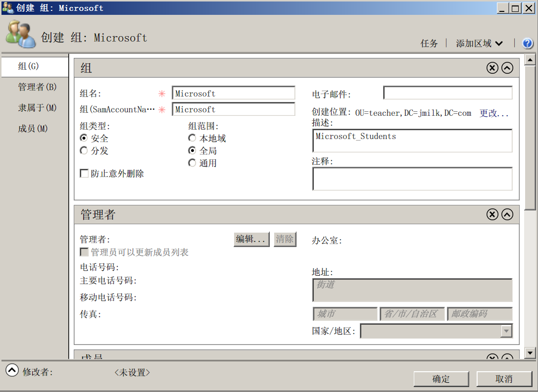Enable 防止意外删除 checkbox
Viewport: 538px width, 392px height.
pyautogui.click(x=84, y=173)
